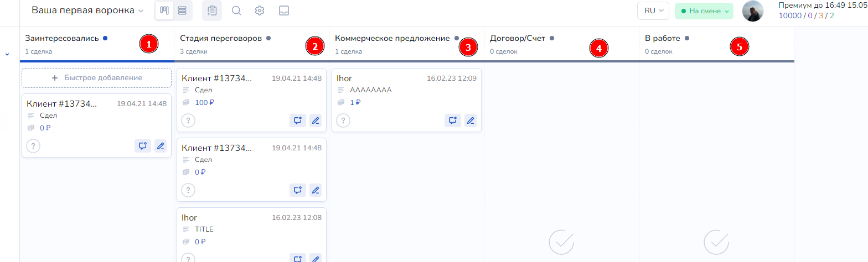Open comments on the 100 ₽ deal
Image resolution: width=868 pixels, height=262 pixels.
click(x=297, y=120)
